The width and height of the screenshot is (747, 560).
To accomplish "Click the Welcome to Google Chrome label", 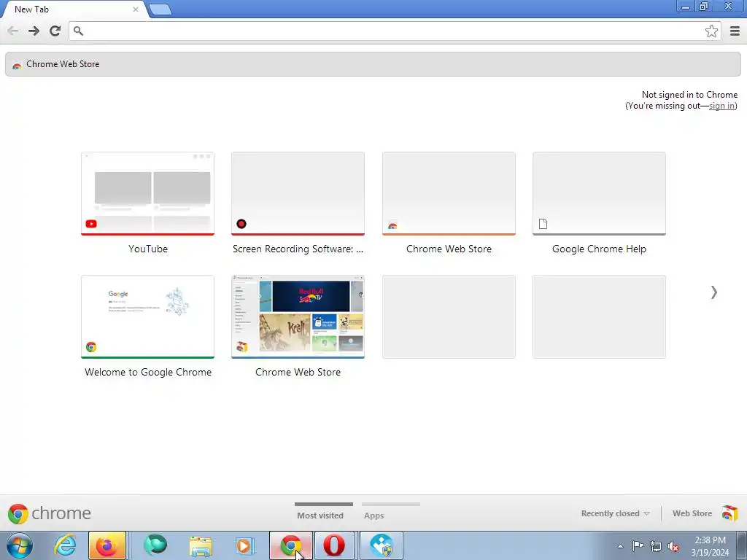I will tap(147, 372).
